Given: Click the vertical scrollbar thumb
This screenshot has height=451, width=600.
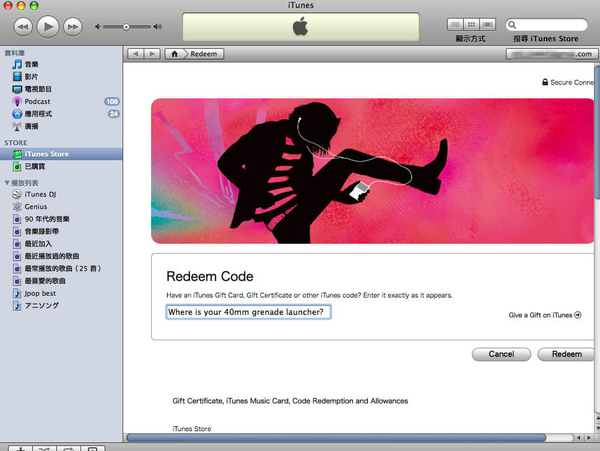Looking at the screenshot, I should (597, 132).
